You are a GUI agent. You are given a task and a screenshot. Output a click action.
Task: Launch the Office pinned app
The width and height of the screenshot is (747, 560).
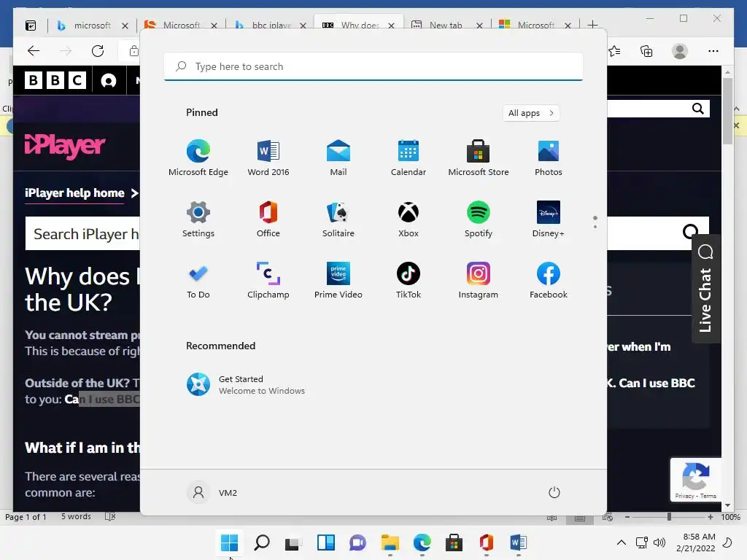point(268,219)
